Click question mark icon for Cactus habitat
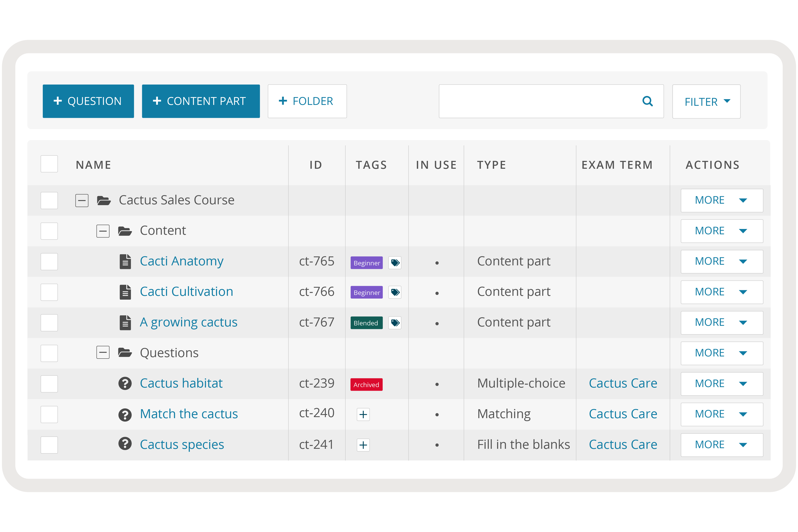 (125, 383)
